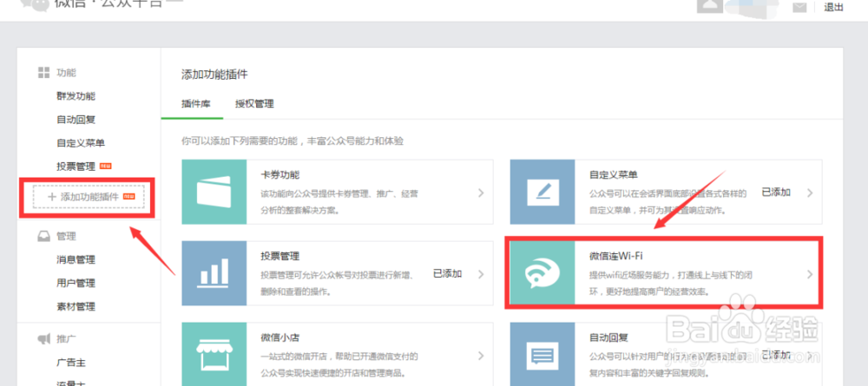The height and width of the screenshot is (386, 868).
Task: Open 广告主 in the sidebar
Action: click(71, 363)
